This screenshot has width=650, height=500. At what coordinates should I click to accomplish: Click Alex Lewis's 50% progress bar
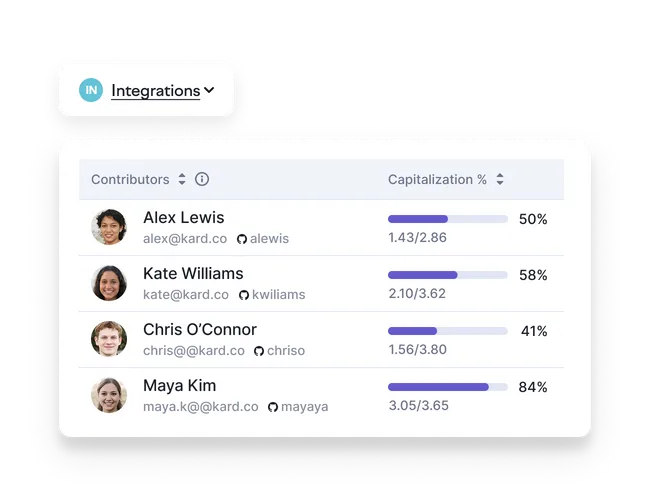coord(448,219)
